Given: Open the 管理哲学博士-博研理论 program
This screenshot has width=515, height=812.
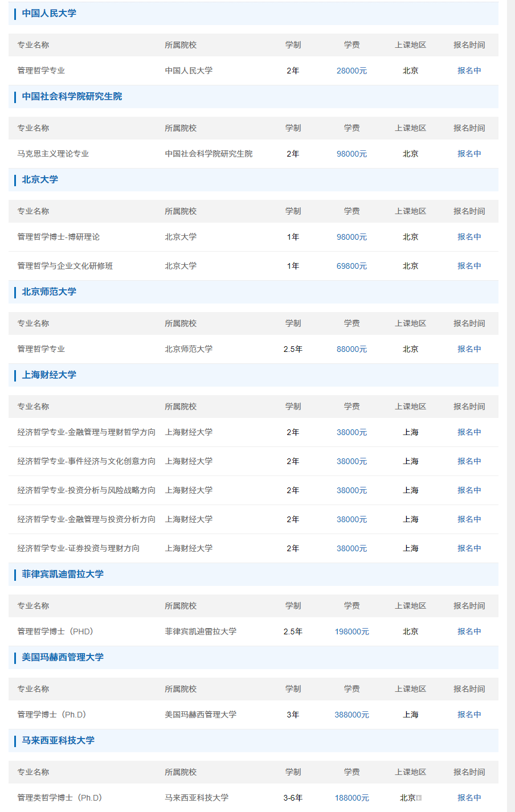Looking at the screenshot, I should [58, 237].
